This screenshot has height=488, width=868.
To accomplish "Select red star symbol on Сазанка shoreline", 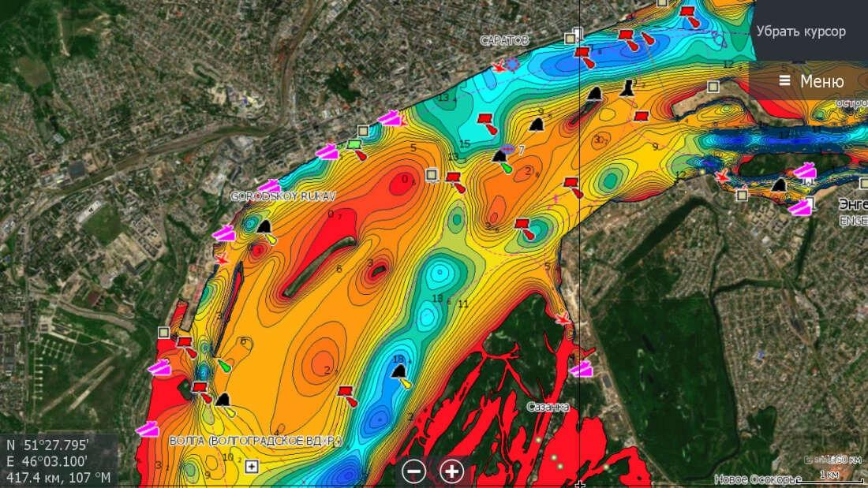I will click(563, 319).
